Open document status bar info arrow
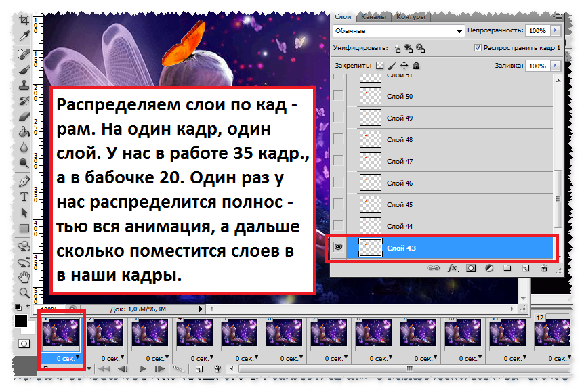584x392 pixels. pos(201,309)
